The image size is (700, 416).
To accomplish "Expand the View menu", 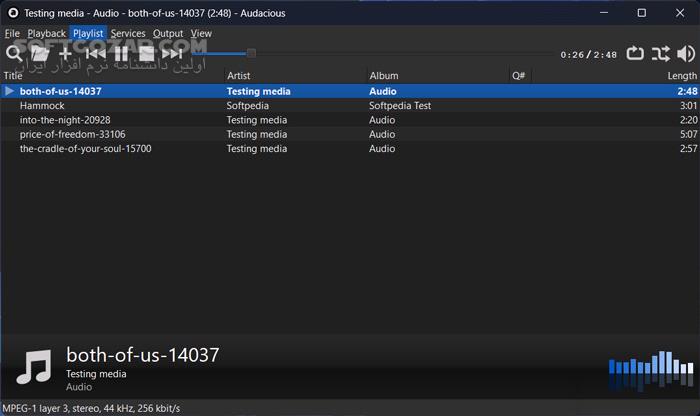I will (x=201, y=33).
